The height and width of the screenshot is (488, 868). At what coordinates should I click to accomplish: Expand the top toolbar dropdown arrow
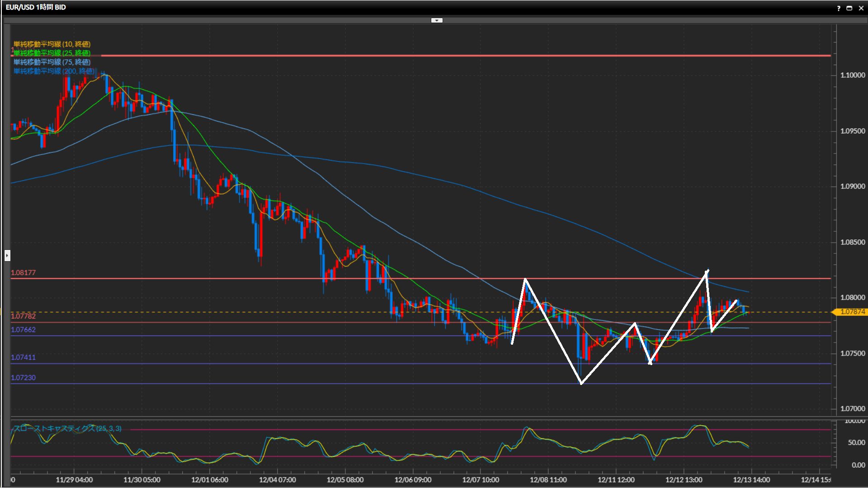pyautogui.click(x=436, y=20)
